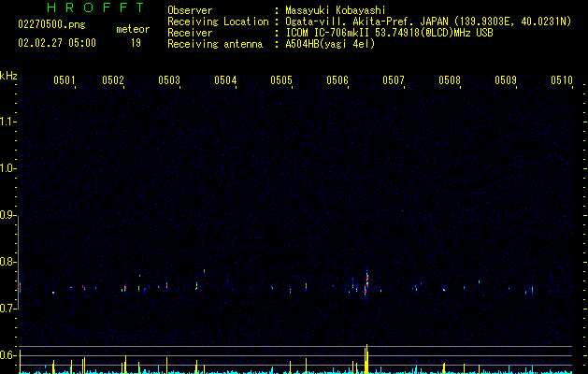Click the 1.0 kHz axis label

7,168
